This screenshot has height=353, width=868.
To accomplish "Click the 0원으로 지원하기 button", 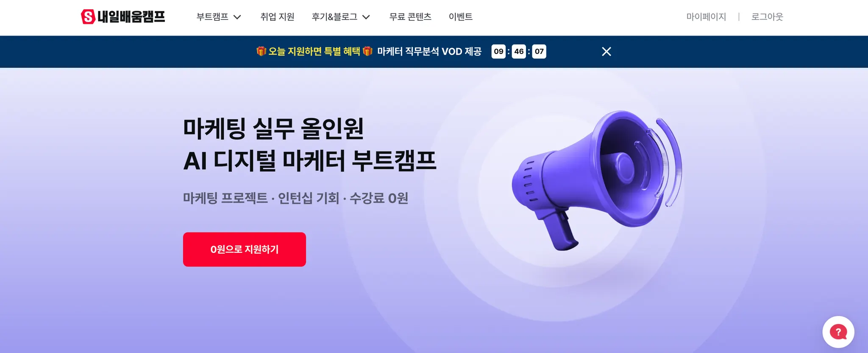I will [x=245, y=249].
